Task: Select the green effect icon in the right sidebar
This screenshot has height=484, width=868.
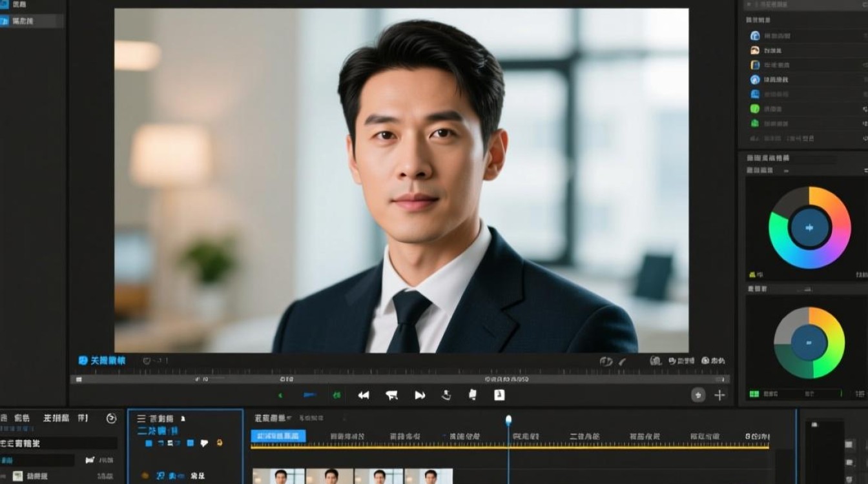Action: coord(754,108)
